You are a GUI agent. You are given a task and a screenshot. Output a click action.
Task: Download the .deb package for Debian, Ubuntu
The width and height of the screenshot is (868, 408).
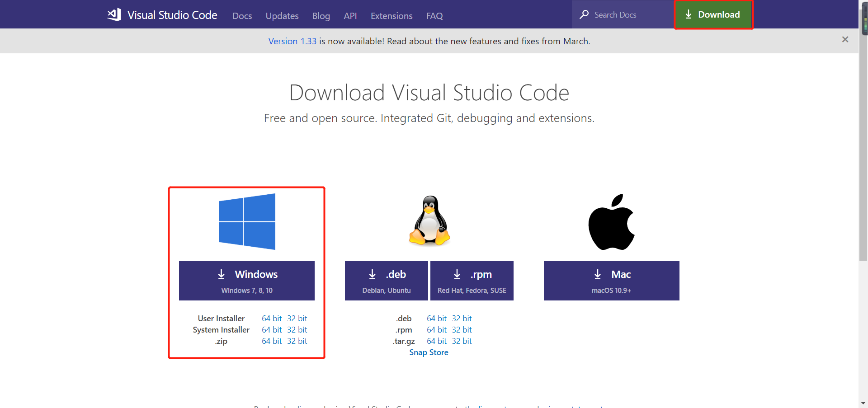(387, 281)
